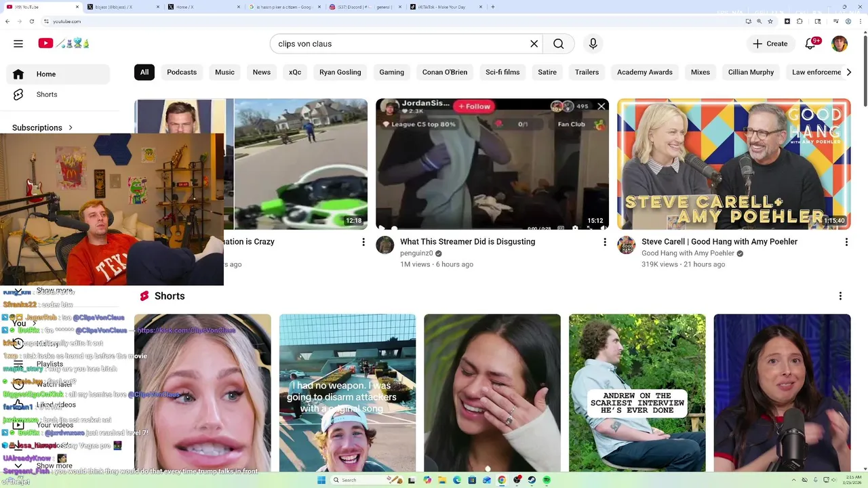
Task: Select the Sci-fi films filter chip
Action: pos(502,72)
